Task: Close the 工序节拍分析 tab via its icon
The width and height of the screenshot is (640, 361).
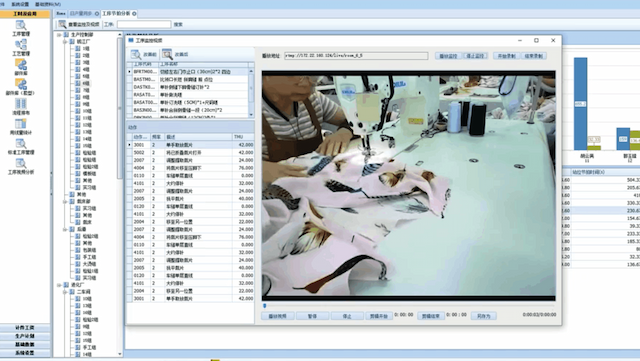Action: (134, 13)
